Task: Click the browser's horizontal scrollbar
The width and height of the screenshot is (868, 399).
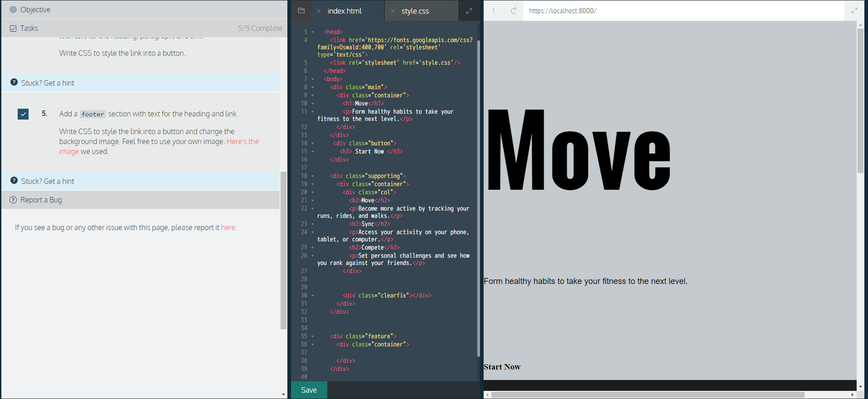Action: click(647, 394)
